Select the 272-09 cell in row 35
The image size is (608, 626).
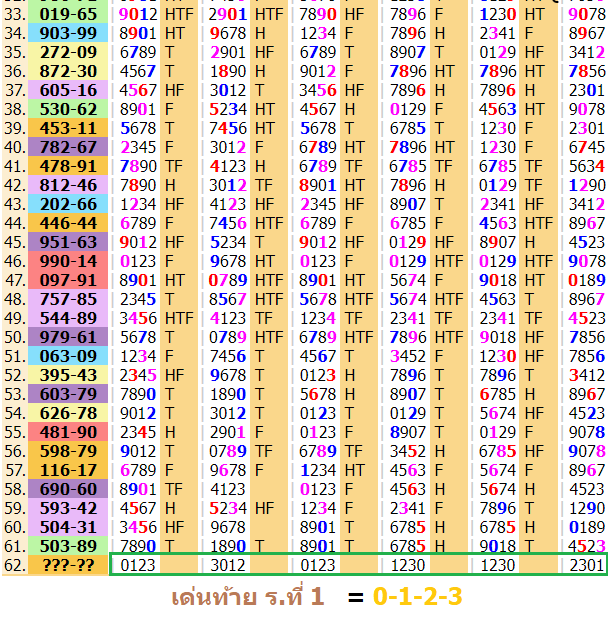coord(68,52)
